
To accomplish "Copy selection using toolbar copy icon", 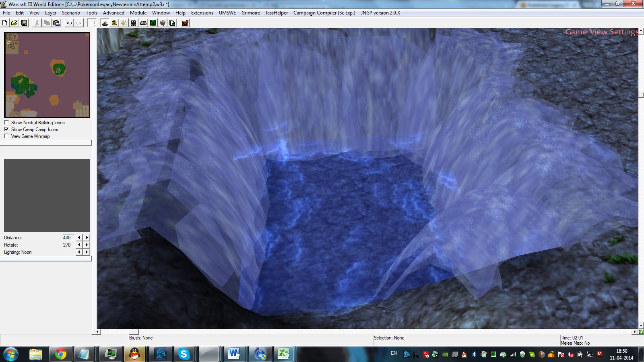I will [46, 23].
